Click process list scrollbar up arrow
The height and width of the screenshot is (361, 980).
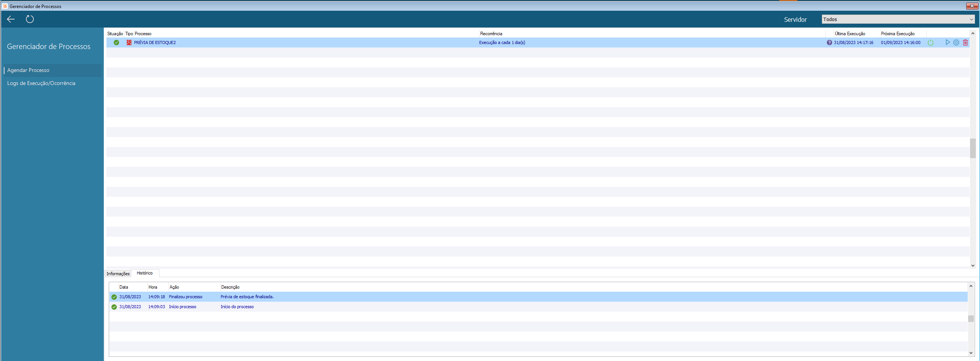pyautogui.click(x=973, y=34)
